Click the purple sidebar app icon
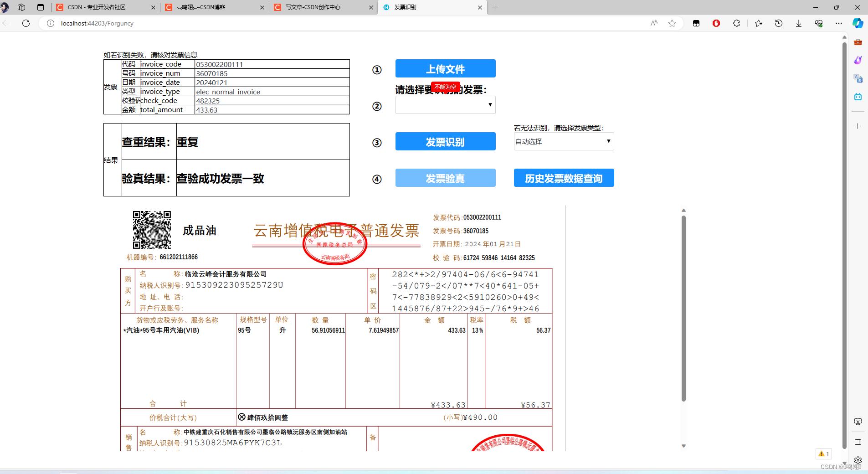The width and height of the screenshot is (868, 474). tap(858, 60)
